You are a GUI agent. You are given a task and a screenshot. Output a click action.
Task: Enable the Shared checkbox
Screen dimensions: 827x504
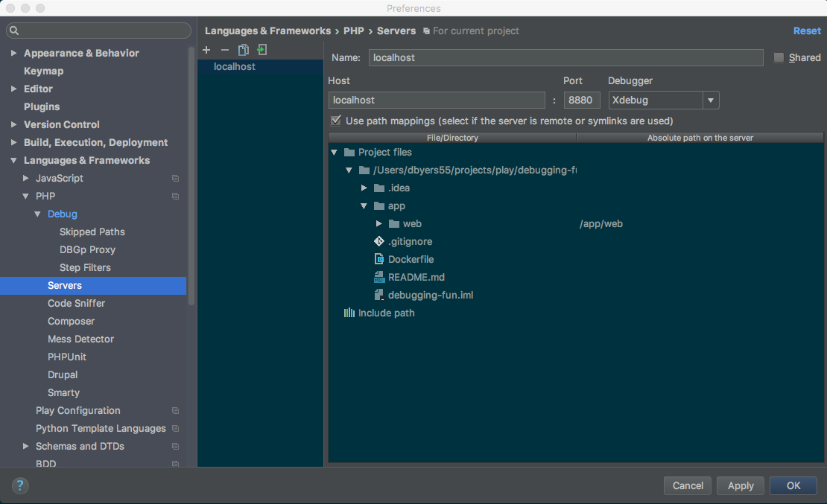pos(778,57)
